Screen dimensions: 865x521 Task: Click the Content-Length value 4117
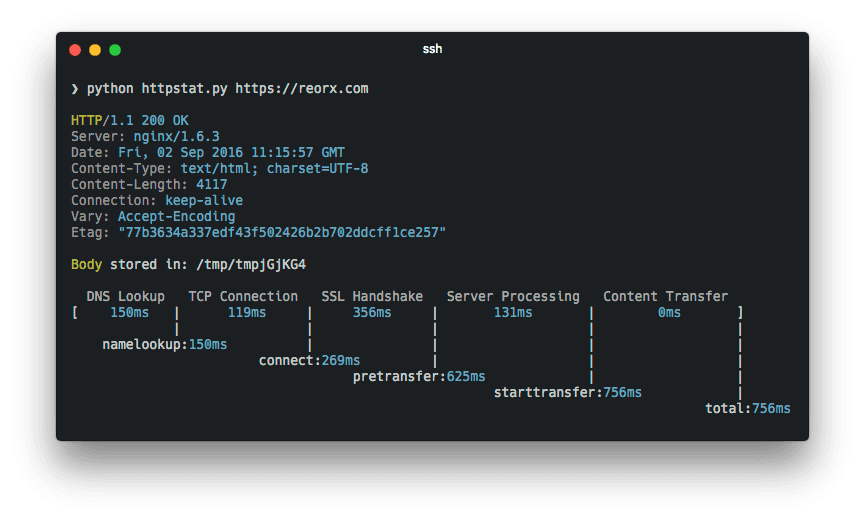click(x=212, y=184)
